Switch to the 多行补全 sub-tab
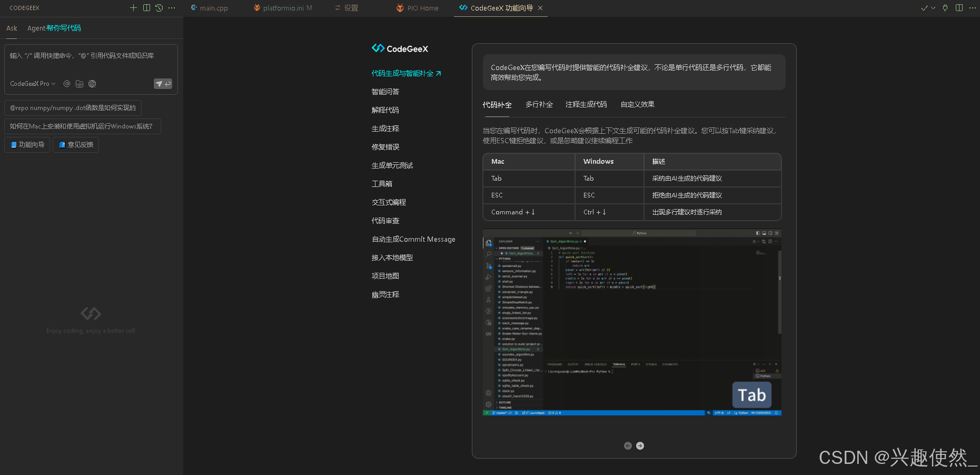The width and height of the screenshot is (980, 475). pos(539,104)
